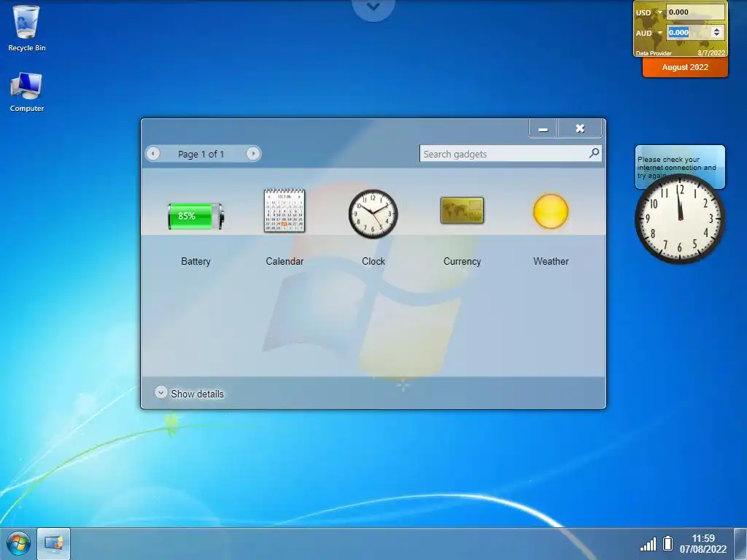Open the battery tray icon

click(x=668, y=542)
